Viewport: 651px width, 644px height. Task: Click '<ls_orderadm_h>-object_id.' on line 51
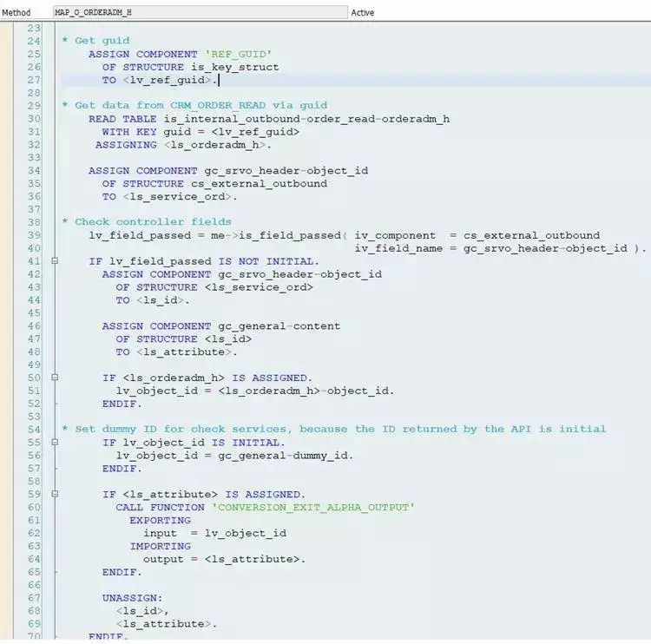click(x=306, y=391)
